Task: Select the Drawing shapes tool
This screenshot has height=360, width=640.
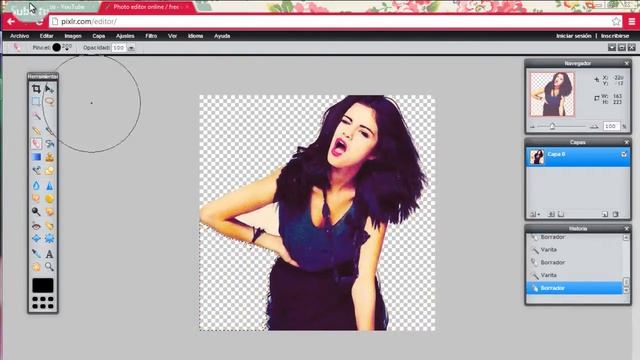Action: tap(49, 170)
